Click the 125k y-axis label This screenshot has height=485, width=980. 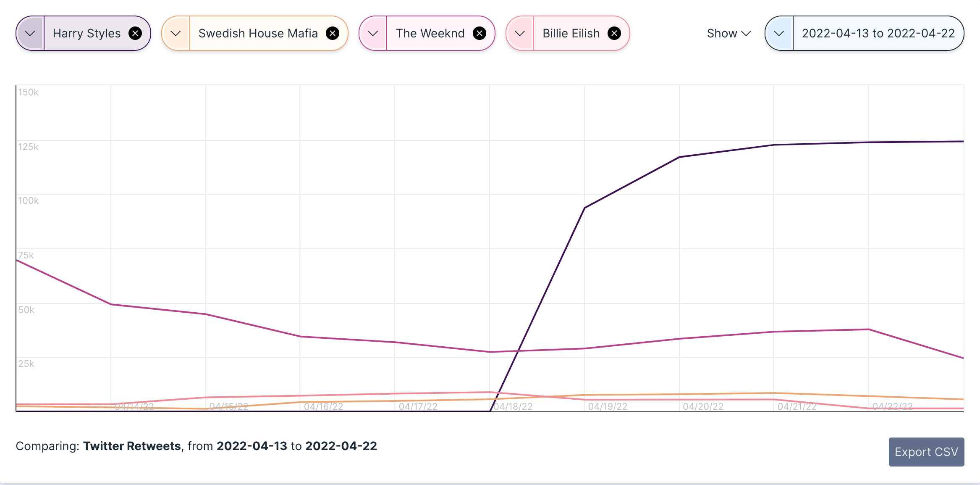tap(28, 147)
